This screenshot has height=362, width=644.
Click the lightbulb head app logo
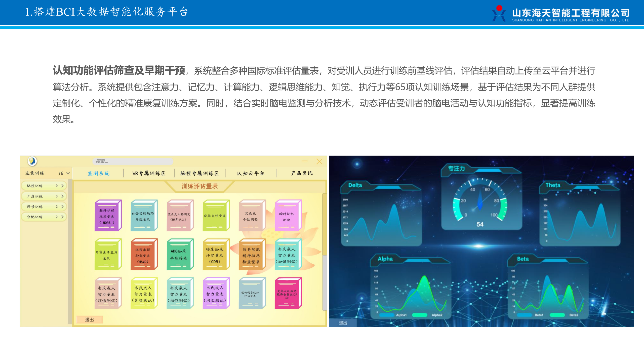pos(32,161)
